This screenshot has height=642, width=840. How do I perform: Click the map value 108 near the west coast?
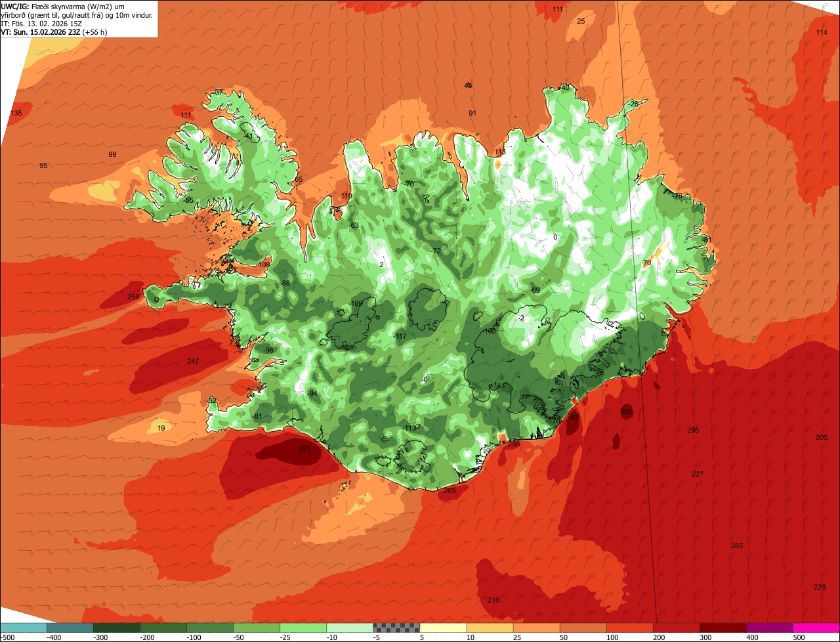(264, 265)
